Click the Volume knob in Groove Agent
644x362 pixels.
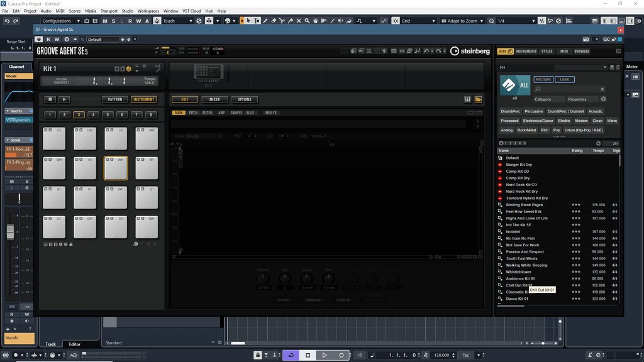pos(263,278)
